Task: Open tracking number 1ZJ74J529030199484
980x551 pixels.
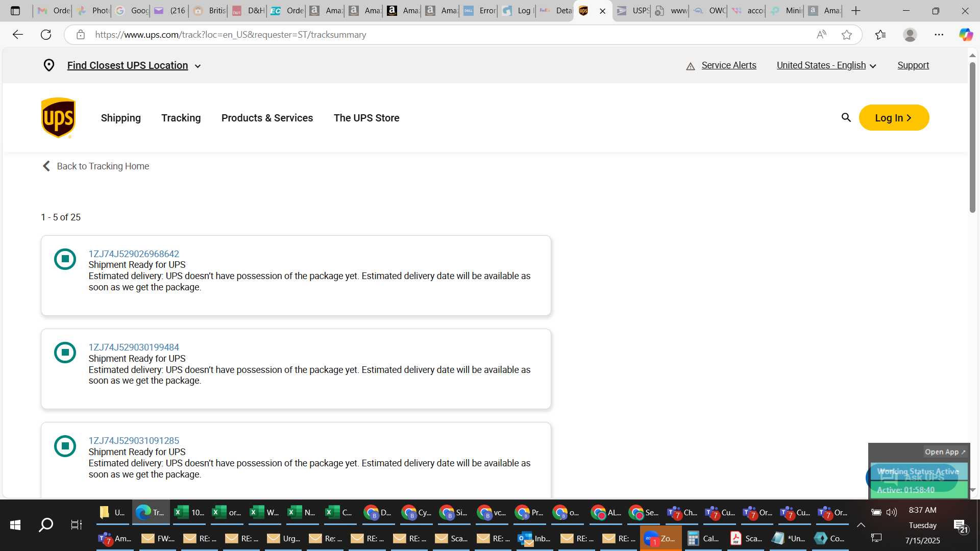Action: tap(134, 347)
